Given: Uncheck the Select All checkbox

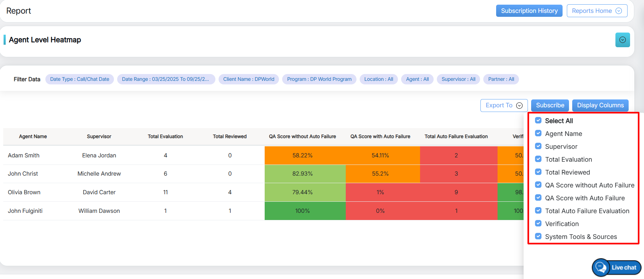Looking at the screenshot, I should 538,121.
